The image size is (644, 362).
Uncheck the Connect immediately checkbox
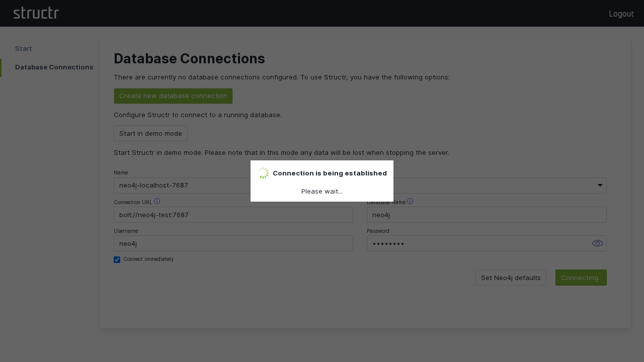pos(117,259)
